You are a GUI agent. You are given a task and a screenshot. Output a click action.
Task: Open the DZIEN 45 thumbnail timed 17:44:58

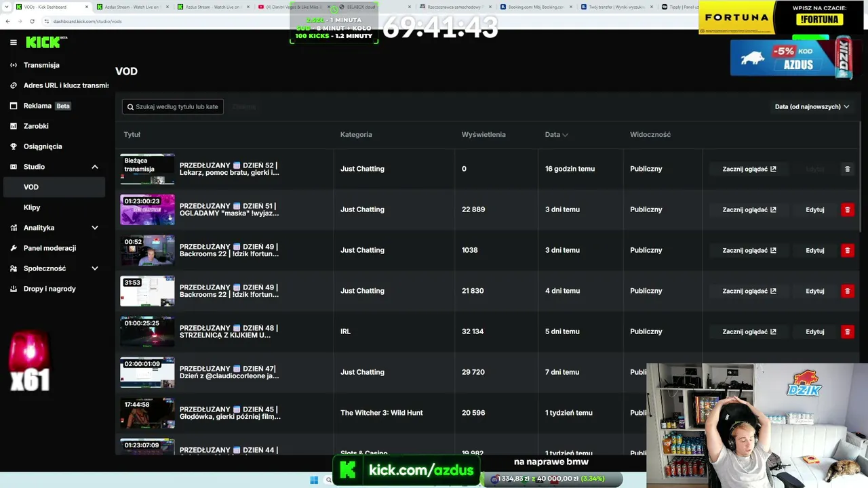(x=147, y=413)
